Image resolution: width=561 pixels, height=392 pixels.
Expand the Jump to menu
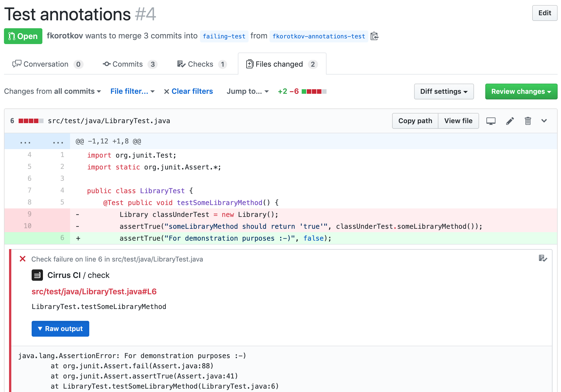(x=247, y=91)
